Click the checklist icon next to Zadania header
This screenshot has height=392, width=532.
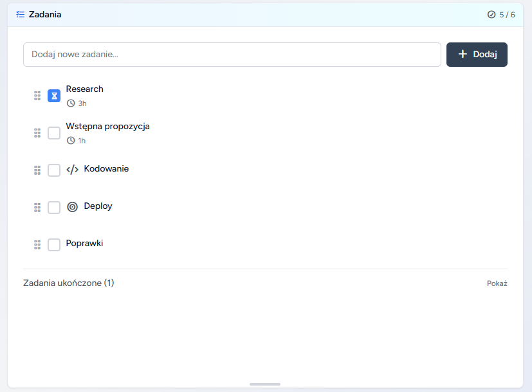[20, 14]
